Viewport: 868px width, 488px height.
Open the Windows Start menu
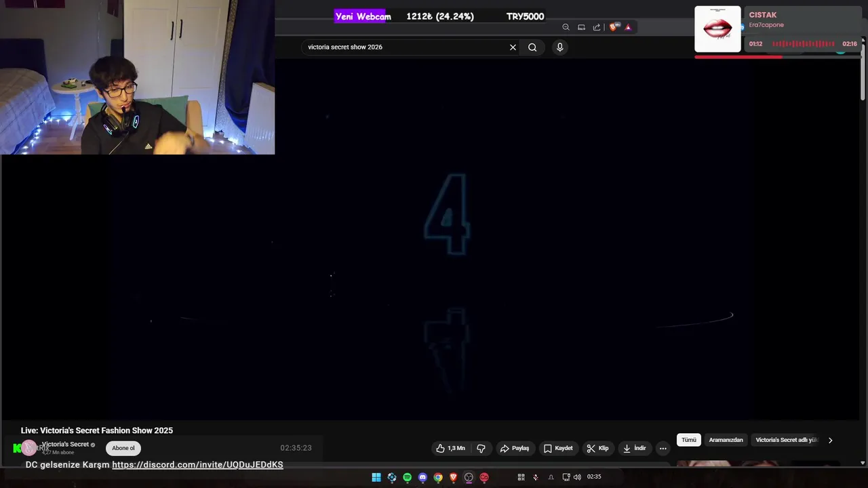click(376, 477)
